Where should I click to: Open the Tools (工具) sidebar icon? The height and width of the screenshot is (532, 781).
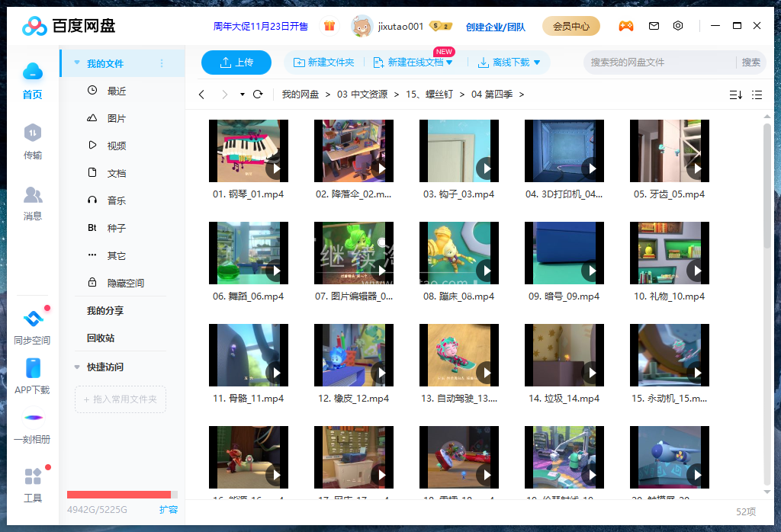pos(32,478)
